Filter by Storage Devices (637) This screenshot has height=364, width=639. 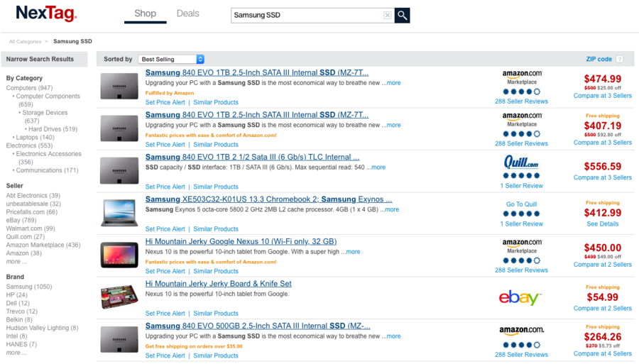pos(43,117)
